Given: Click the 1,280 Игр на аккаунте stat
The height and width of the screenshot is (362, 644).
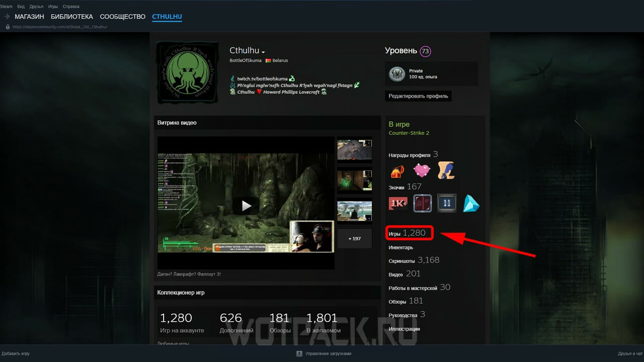Looking at the screenshot, I should [x=182, y=323].
